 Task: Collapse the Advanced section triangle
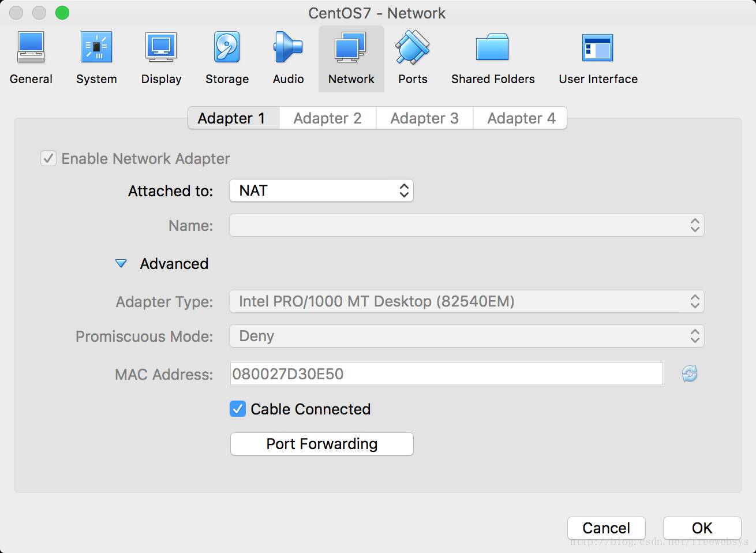tap(121, 264)
